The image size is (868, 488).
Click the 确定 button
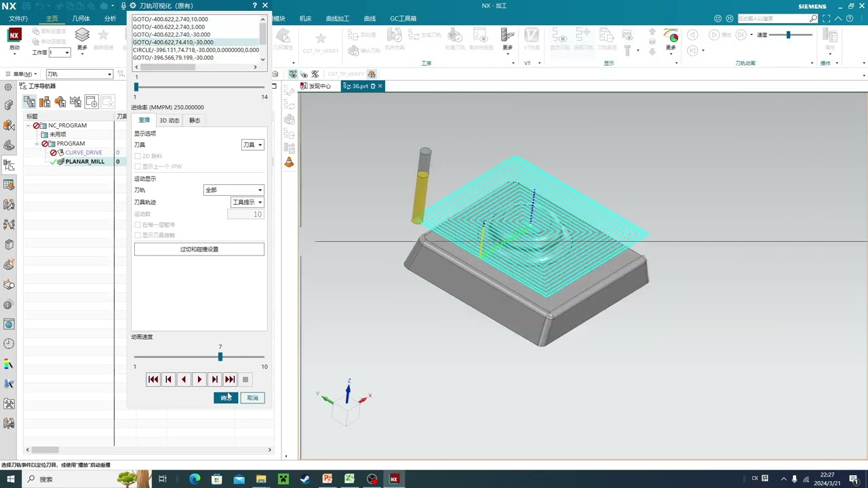(x=226, y=398)
